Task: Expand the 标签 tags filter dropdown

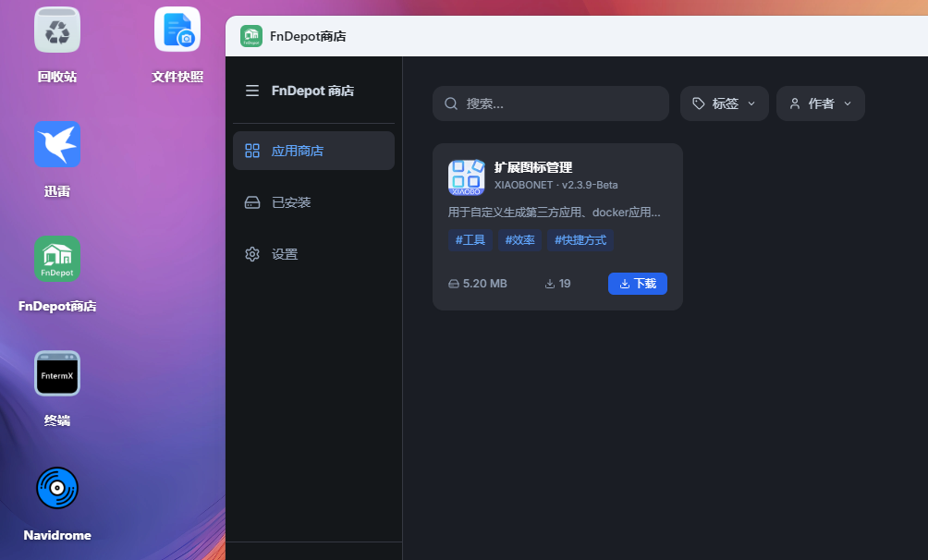Action: click(x=725, y=103)
